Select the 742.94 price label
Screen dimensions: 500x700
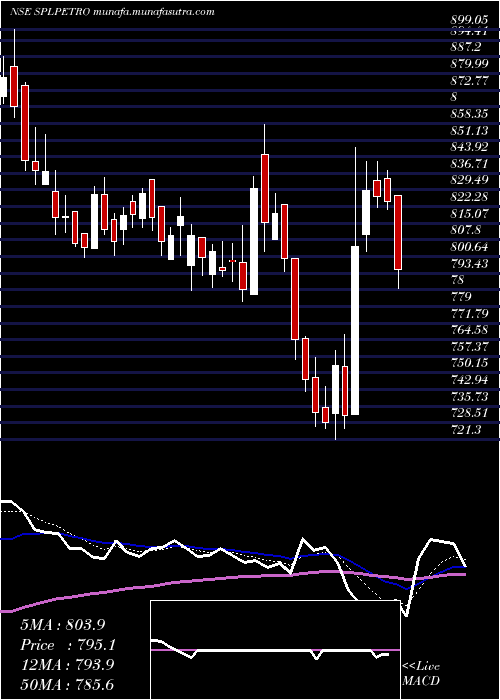470,380
